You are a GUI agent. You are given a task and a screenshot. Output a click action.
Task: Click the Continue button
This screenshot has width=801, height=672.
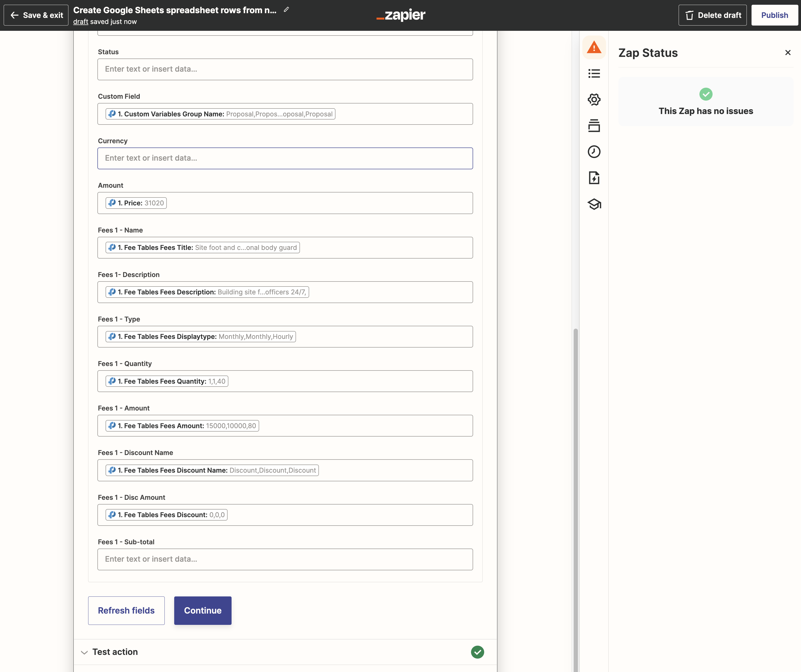click(x=203, y=610)
